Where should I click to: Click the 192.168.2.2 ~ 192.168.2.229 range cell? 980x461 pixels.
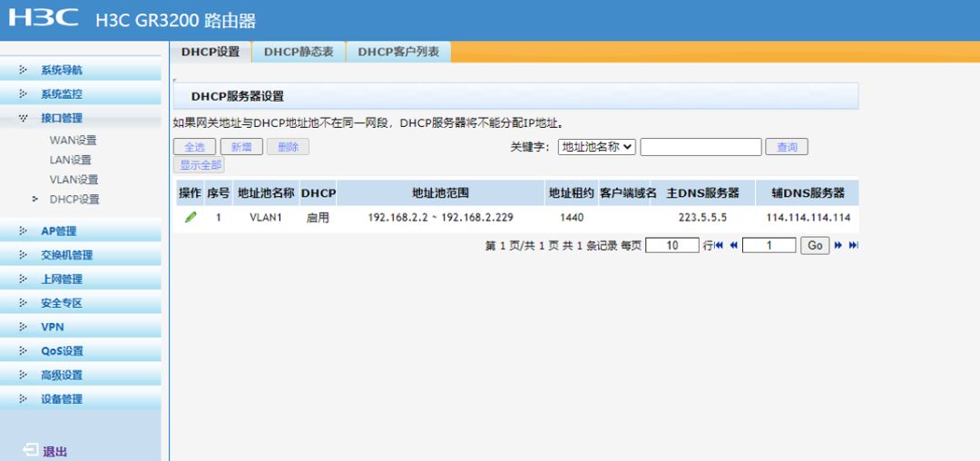coord(441,218)
